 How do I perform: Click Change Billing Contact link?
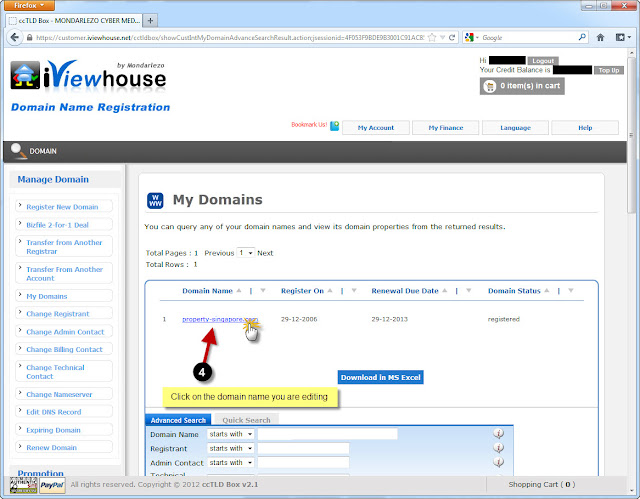pyautogui.click(x=64, y=349)
